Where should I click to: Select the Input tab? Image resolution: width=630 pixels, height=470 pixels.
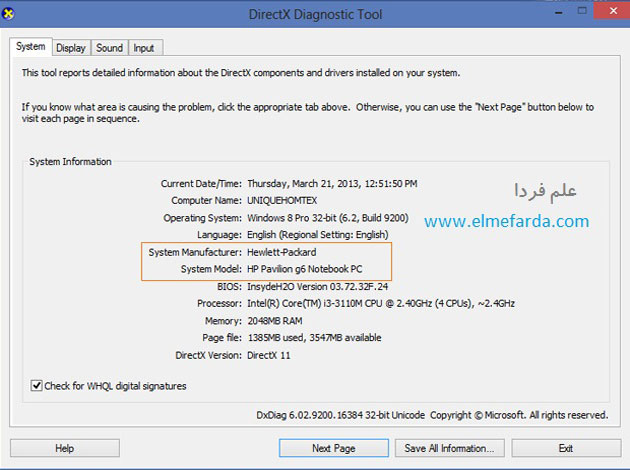coord(144,47)
